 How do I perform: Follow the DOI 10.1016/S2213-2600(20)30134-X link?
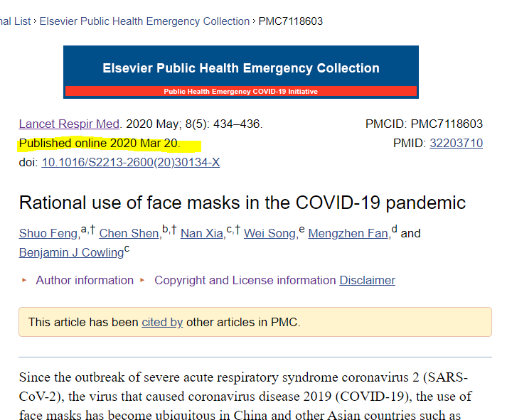point(130,162)
